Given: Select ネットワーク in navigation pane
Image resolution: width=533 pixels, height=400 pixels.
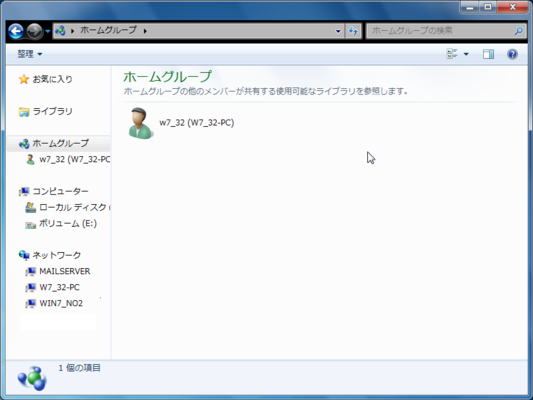Looking at the screenshot, I should pyautogui.click(x=56, y=255).
